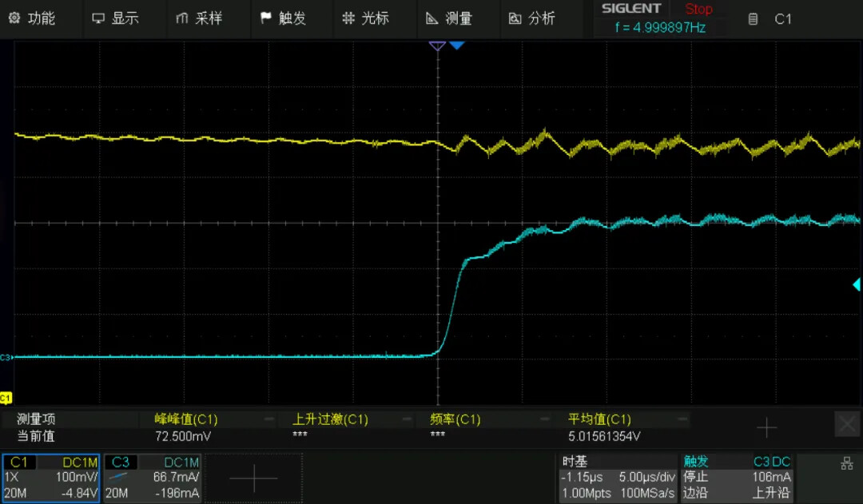Open the 触发 trigger menu flag icon
Image resolution: width=863 pixels, height=504 pixels.
[266, 18]
